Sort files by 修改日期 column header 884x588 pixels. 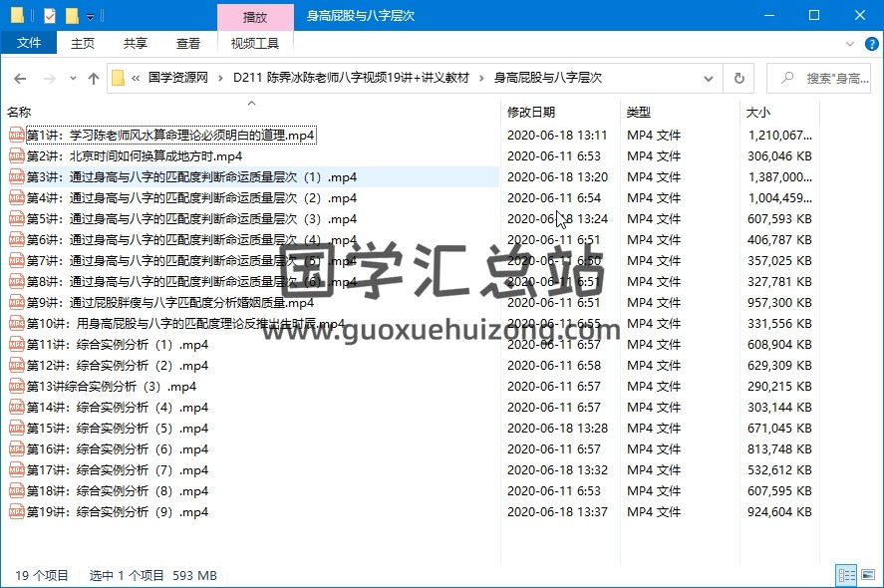tap(531, 113)
